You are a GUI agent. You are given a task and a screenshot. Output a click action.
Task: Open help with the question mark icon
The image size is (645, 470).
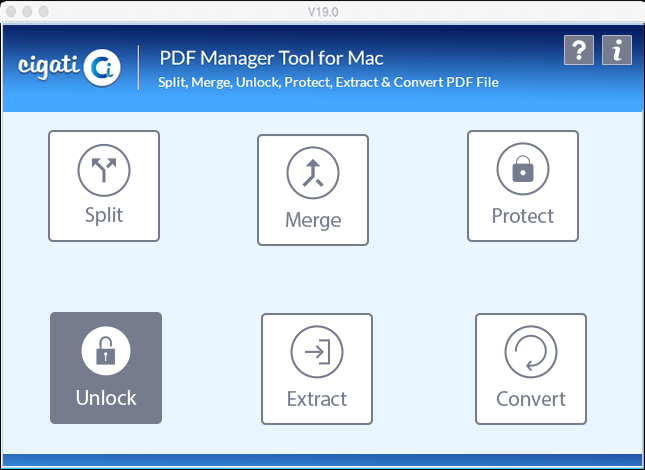579,50
